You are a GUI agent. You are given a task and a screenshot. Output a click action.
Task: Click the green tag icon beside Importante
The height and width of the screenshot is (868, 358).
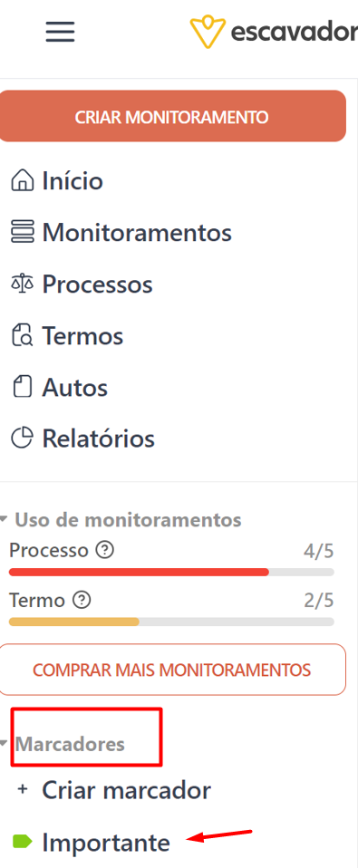coord(22,843)
